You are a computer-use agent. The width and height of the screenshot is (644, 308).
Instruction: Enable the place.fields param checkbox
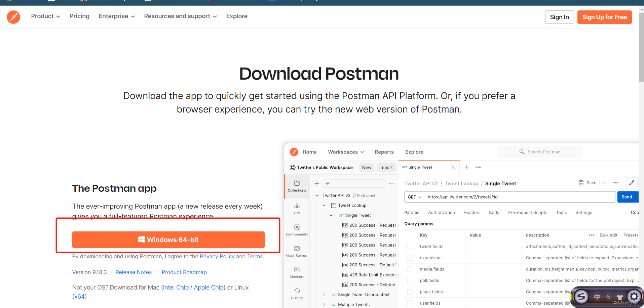point(410,292)
